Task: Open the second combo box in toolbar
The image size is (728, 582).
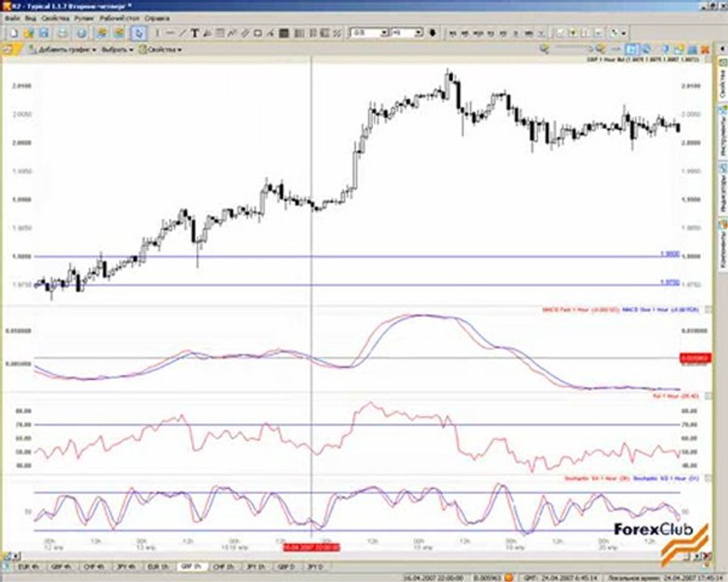Action: coord(407,33)
